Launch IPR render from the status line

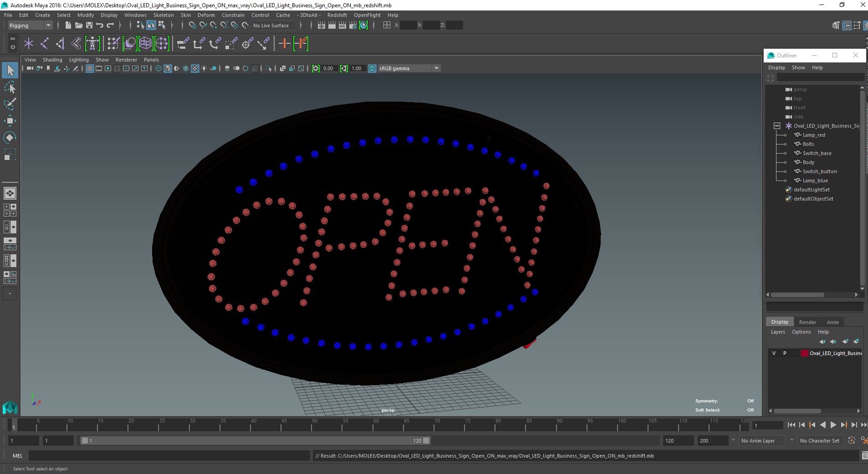click(342, 26)
